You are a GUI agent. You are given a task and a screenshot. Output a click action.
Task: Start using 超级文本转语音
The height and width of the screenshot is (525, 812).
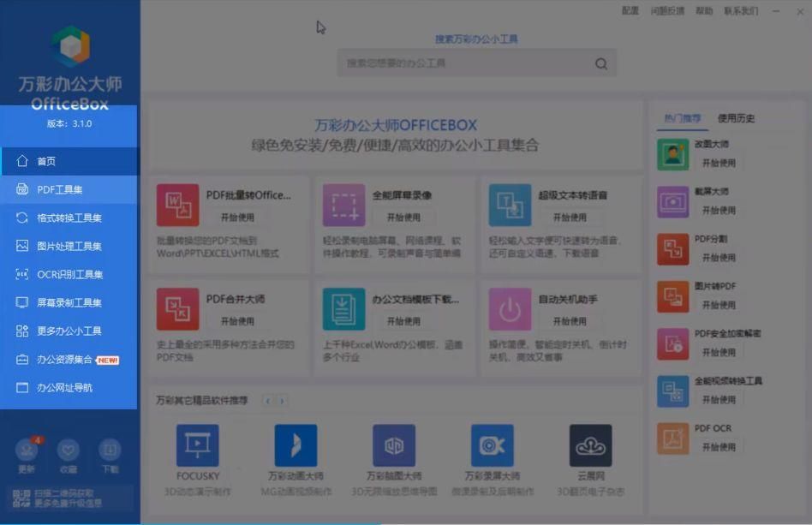(x=570, y=218)
